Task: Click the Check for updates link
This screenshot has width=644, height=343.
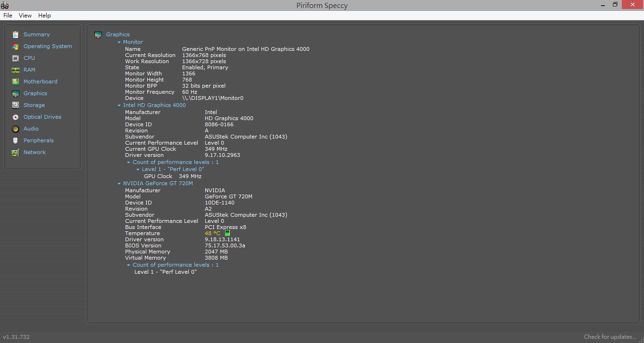Action: click(610, 336)
